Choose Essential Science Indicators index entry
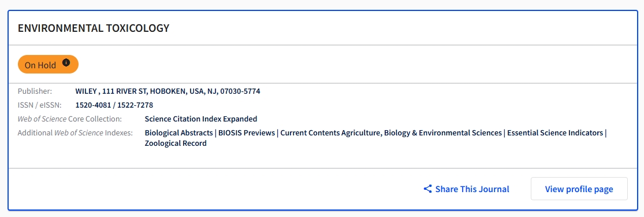 [x=555, y=133]
